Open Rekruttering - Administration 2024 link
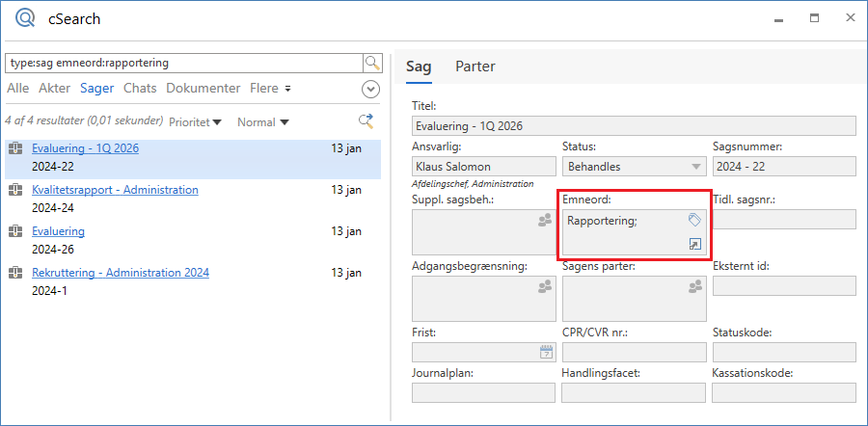This screenshot has width=868, height=426. 121,273
